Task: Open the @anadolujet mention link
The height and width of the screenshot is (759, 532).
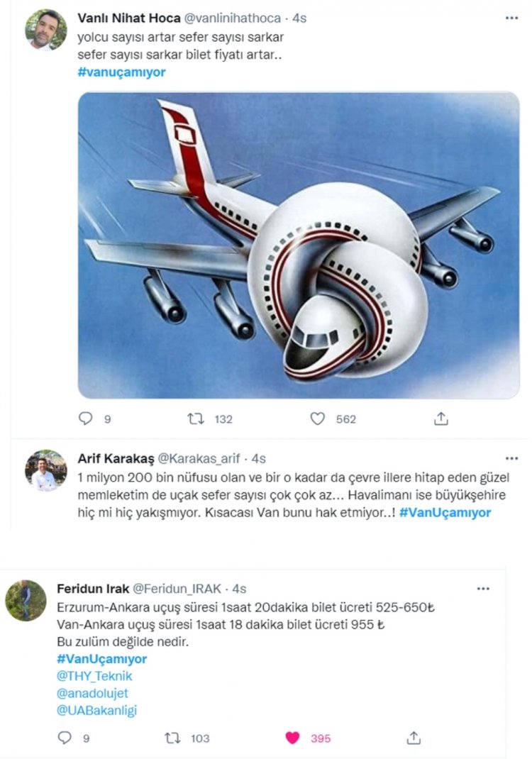Action: click(93, 693)
